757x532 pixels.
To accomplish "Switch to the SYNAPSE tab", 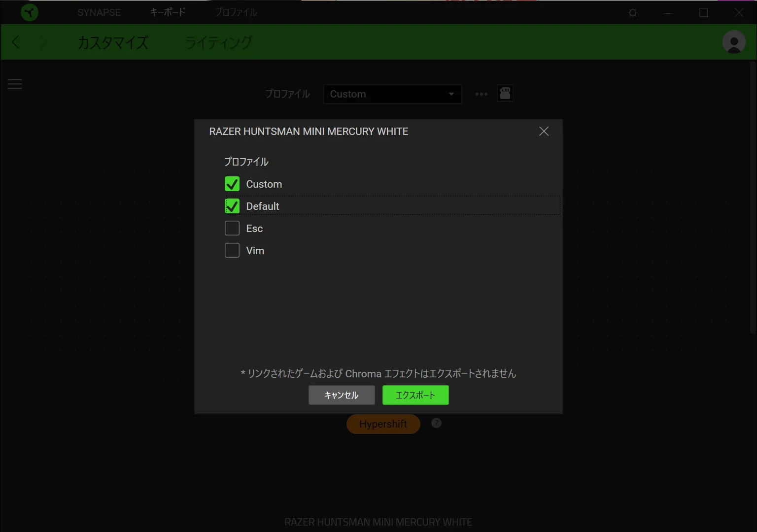I will pyautogui.click(x=99, y=12).
